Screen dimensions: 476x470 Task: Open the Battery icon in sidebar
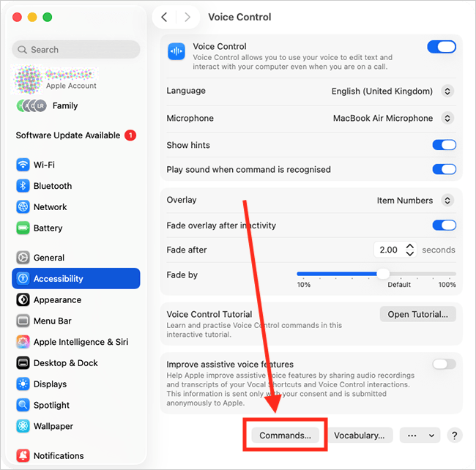23,228
